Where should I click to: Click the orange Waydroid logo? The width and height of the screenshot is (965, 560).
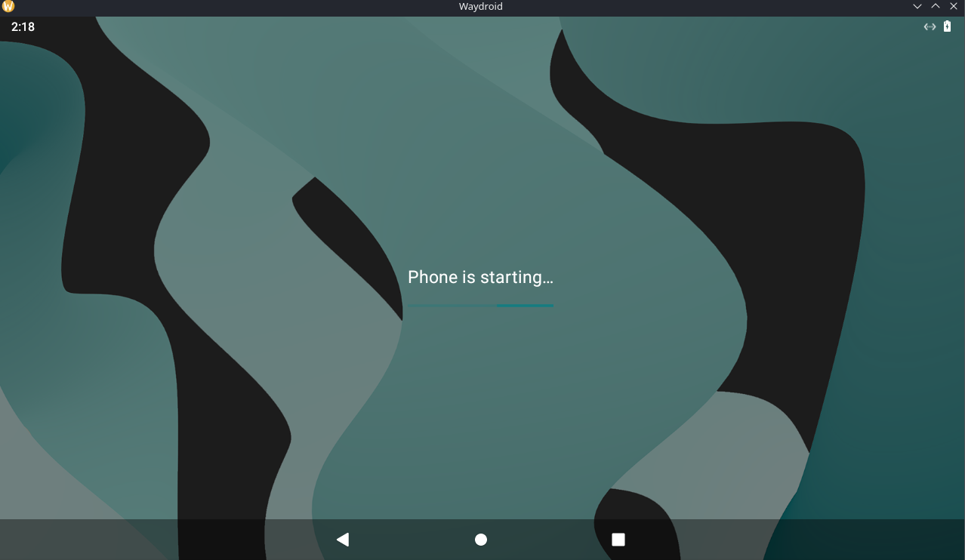[x=8, y=6]
